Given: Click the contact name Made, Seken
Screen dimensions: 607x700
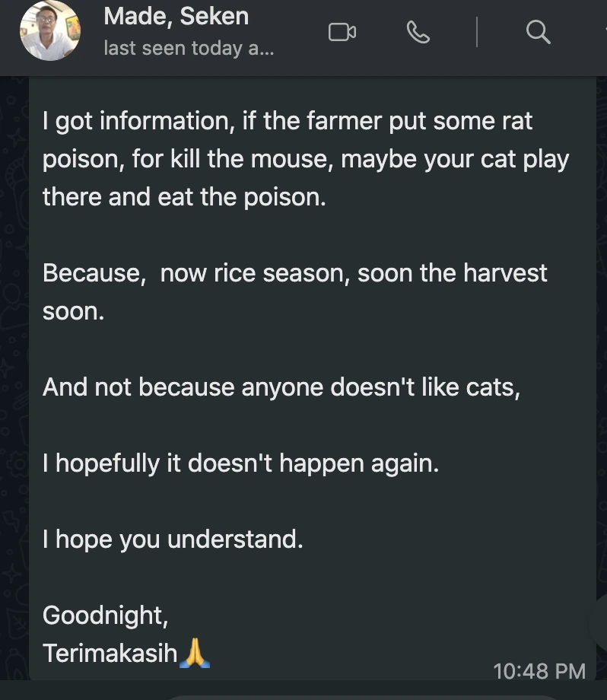Looking at the screenshot, I should pos(176,16).
